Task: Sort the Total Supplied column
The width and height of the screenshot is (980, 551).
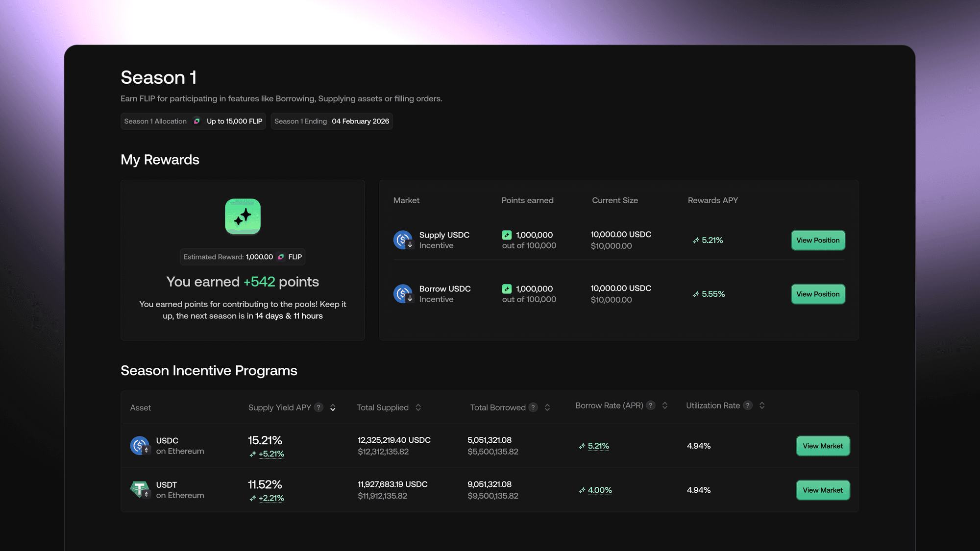Action: [x=418, y=407]
